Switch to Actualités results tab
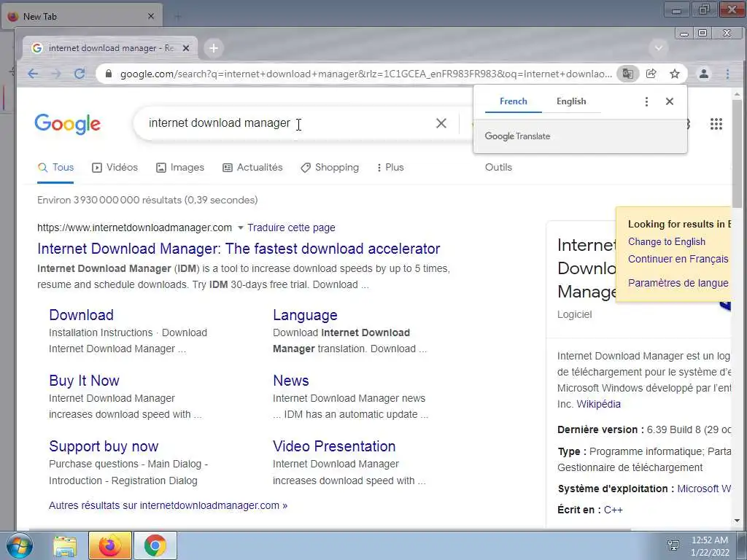Viewport: 747px width, 560px height. point(252,168)
